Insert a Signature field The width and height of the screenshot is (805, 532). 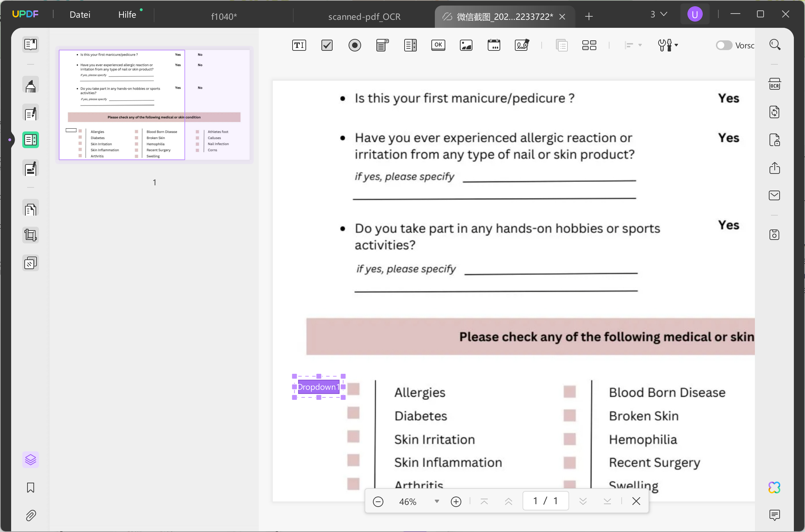tap(521, 45)
